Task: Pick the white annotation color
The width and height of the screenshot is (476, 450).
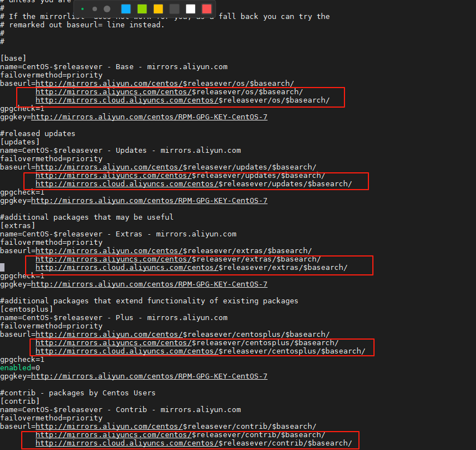Action: tap(191, 9)
